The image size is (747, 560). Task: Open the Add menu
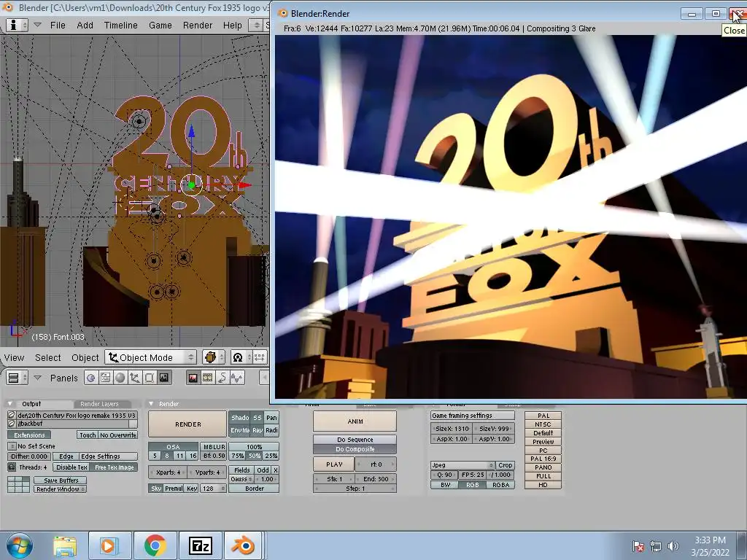tap(85, 26)
